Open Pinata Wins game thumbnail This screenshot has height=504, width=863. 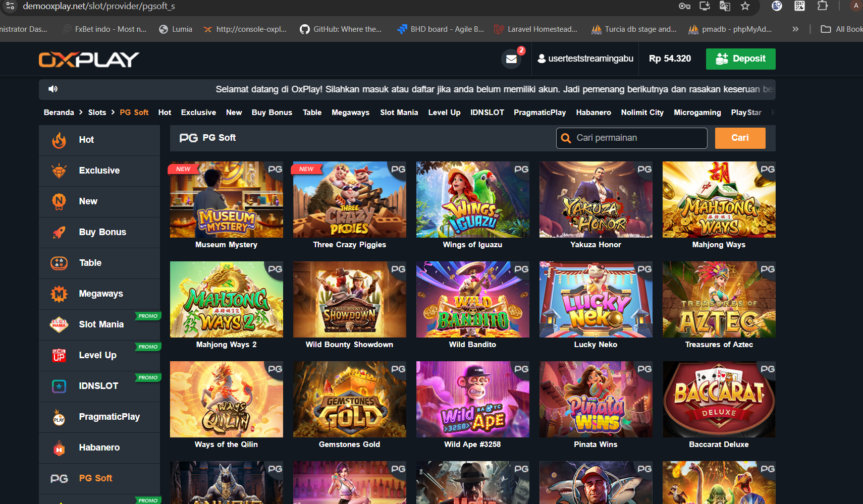coord(596,400)
